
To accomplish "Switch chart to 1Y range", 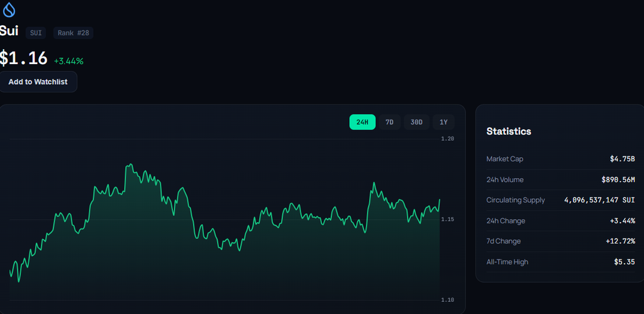I will 443,122.
